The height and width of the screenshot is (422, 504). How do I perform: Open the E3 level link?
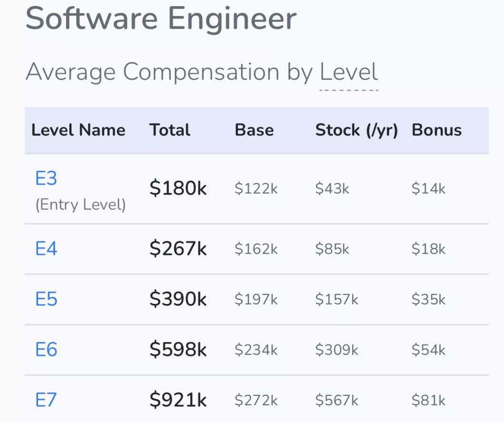[46, 179]
